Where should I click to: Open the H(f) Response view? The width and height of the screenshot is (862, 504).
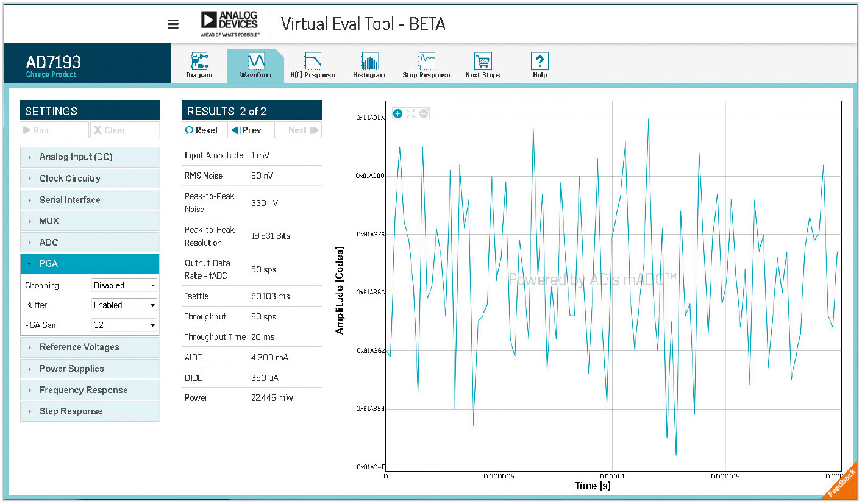[x=312, y=66]
